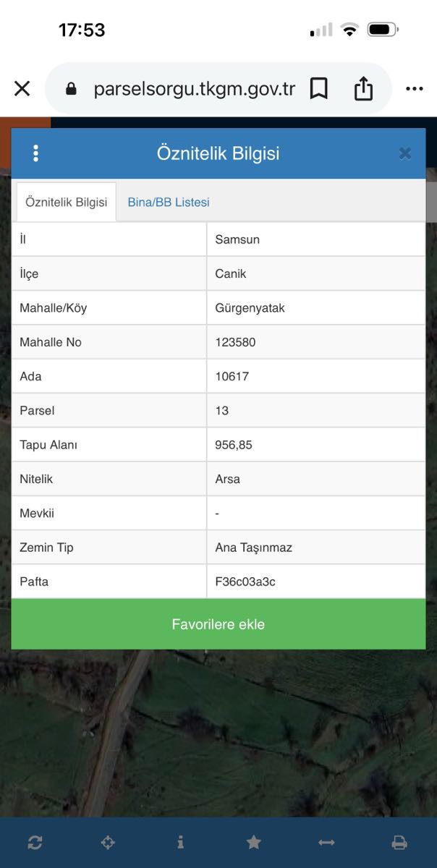Close the Öznitelik Bilgisi panel
Viewport: 437px width, 868px height.
click(x=405, y=153)
